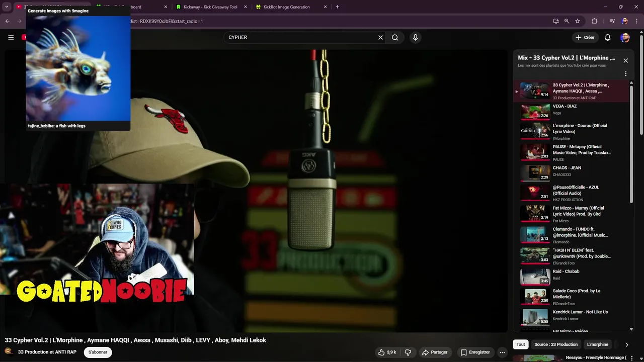Open 33 Production et ANTI RAP channel
Screen dimensions: 644x362
pyautogui.click(x=47, y=352)
